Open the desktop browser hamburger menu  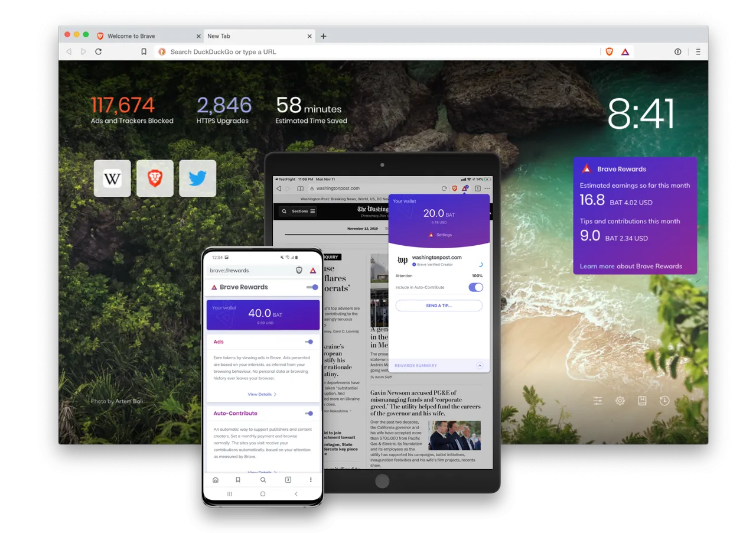pos(698,51)
